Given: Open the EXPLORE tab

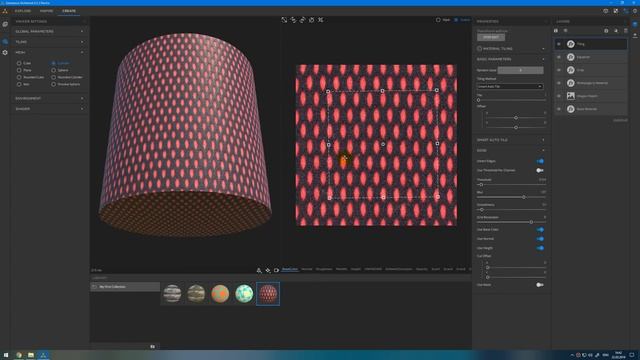Looking at the screenshot, I should pos(23,11).
